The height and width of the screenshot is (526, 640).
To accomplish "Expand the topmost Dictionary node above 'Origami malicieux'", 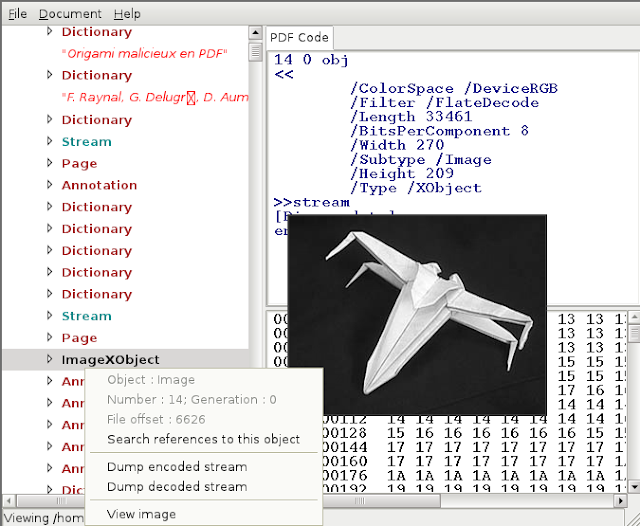I will [49, 31].
